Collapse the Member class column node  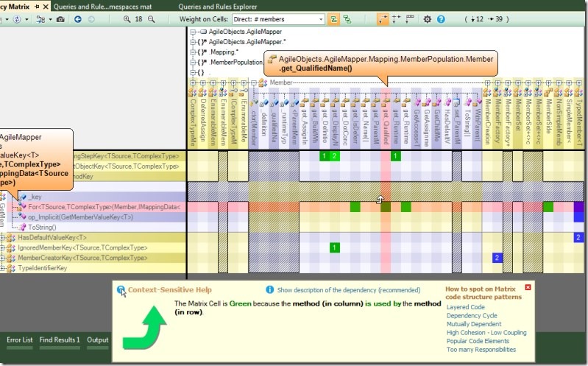click(254, 82)
